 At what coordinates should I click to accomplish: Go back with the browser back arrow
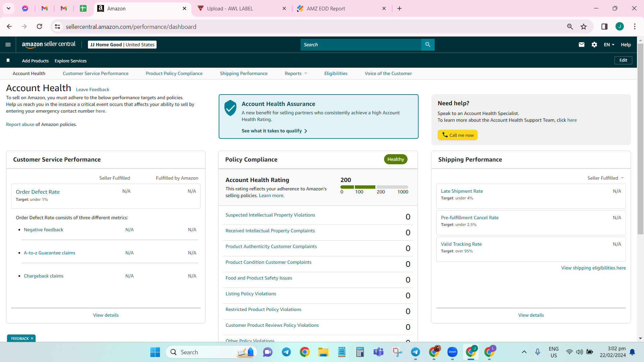coord(9,26)
